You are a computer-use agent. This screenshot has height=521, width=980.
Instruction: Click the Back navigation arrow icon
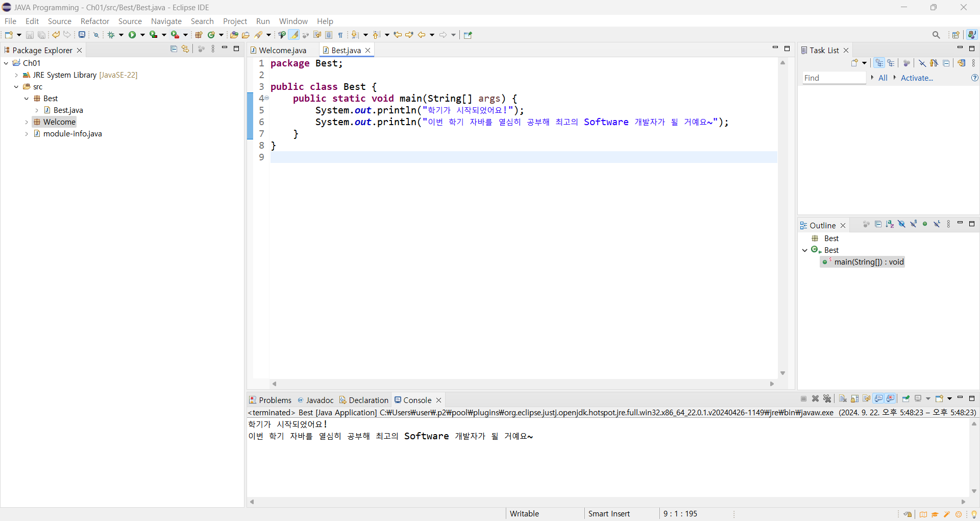422,35
